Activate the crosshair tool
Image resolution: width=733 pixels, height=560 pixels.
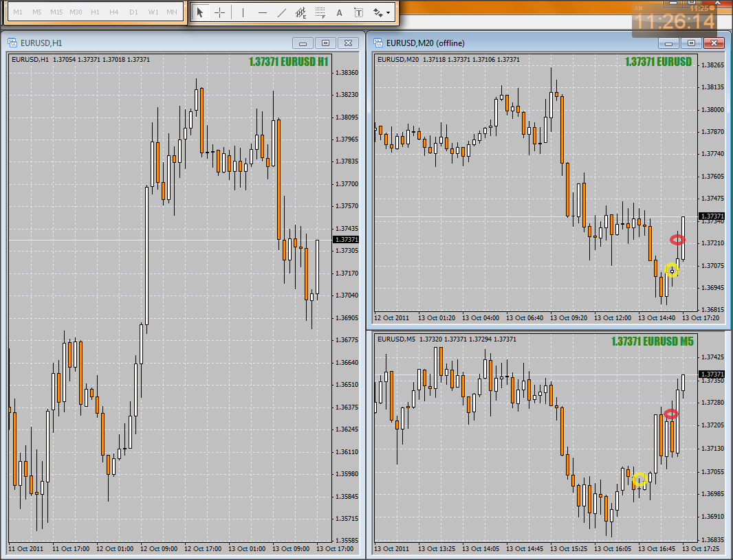coord(219,12)
